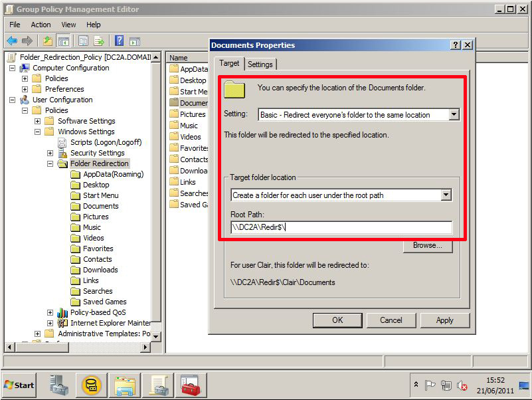532x400 pixels.
Task: Click the tree pane's scroll left arrow
Action: pos(9,347)
